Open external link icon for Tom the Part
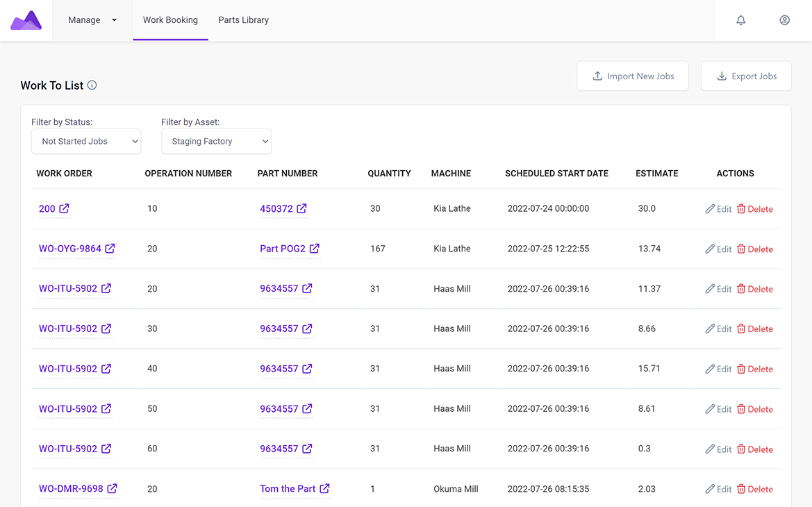Image resolution: width=812 pixels, height=507 pixels. pos(324,489)
